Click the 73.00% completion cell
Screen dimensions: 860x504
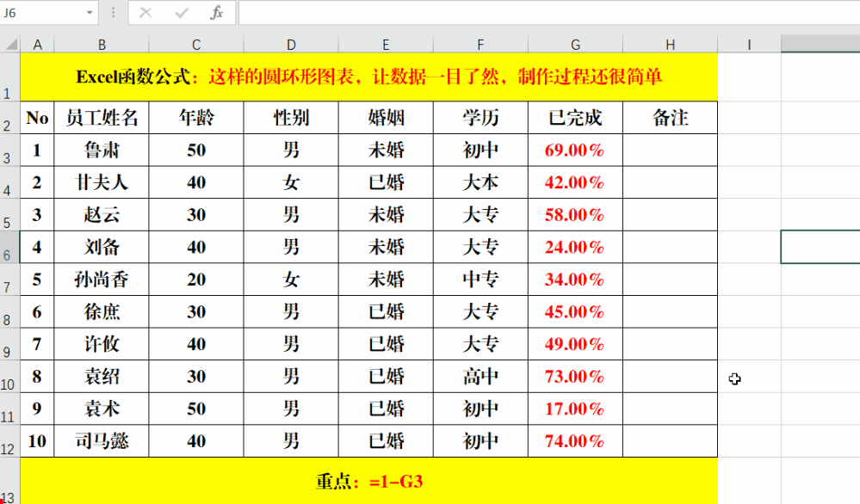575,377
